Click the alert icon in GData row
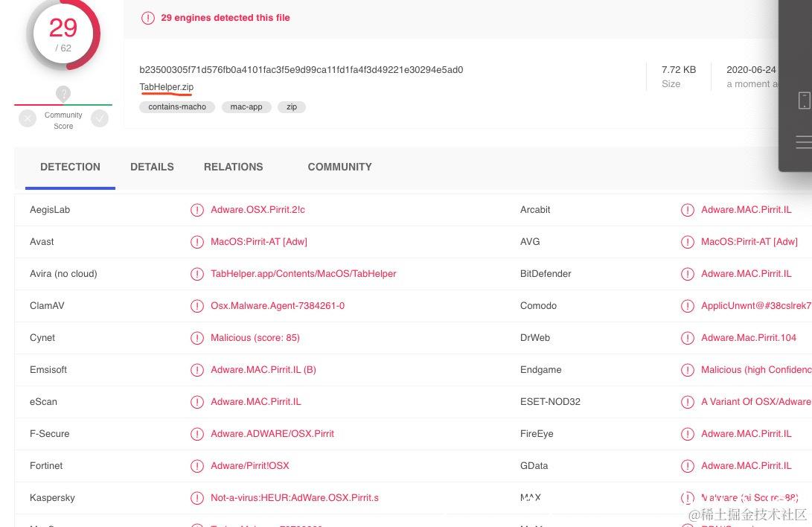This screenshot has height=527, width=812. 688,467
